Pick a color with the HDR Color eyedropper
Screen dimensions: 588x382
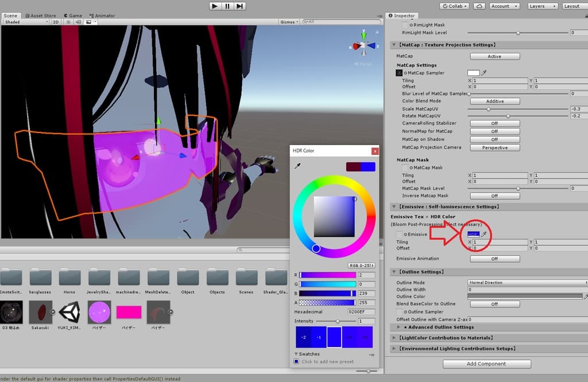point(297,166)
